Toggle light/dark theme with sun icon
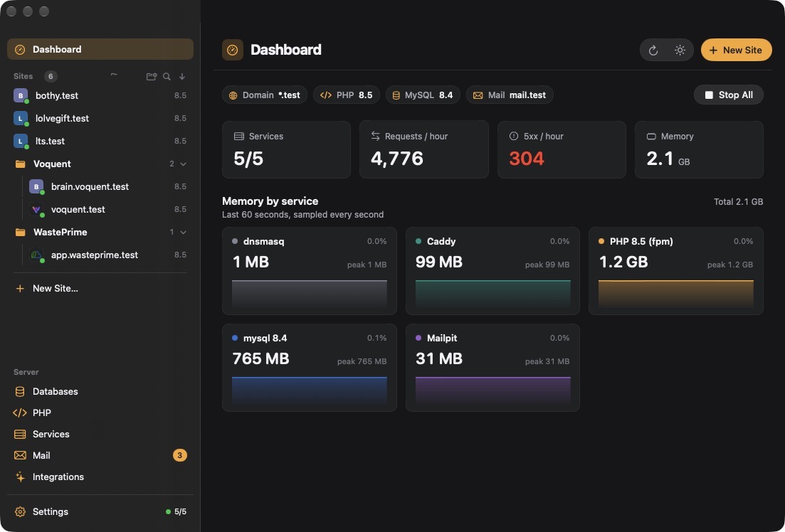This screenshot has width=785, height=532. [680, 50]
